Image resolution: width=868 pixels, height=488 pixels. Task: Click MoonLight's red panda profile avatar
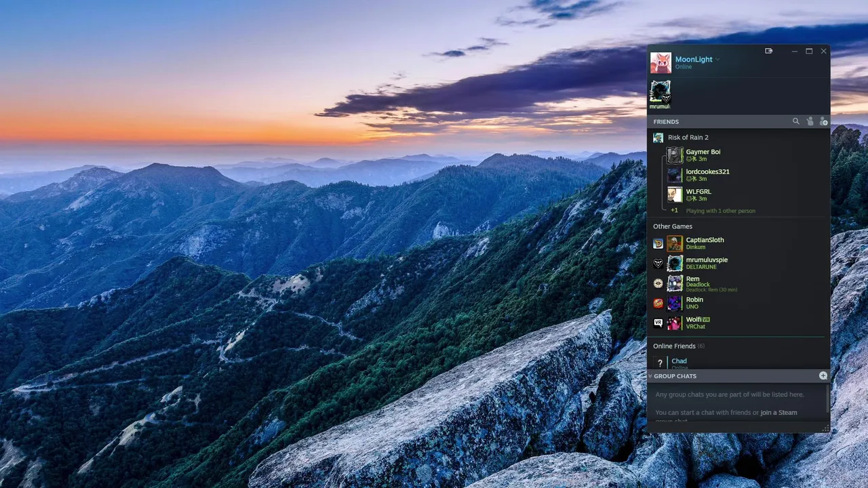[x=660, y=63]
